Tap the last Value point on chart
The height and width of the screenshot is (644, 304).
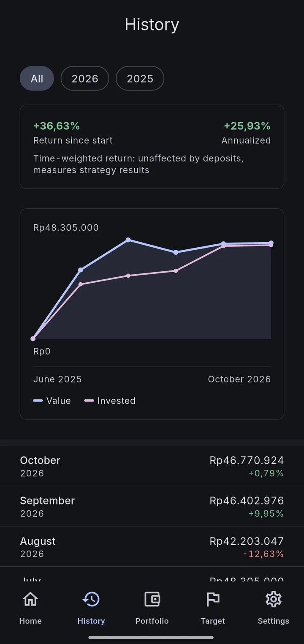pyautogui.click(x=271, y=243)
